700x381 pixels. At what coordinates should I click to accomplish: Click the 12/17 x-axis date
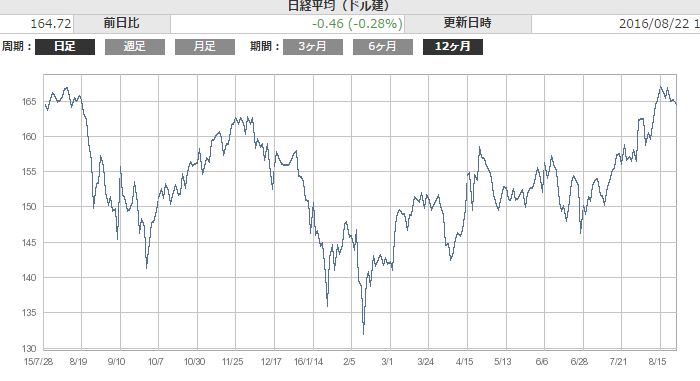point(271,362)
